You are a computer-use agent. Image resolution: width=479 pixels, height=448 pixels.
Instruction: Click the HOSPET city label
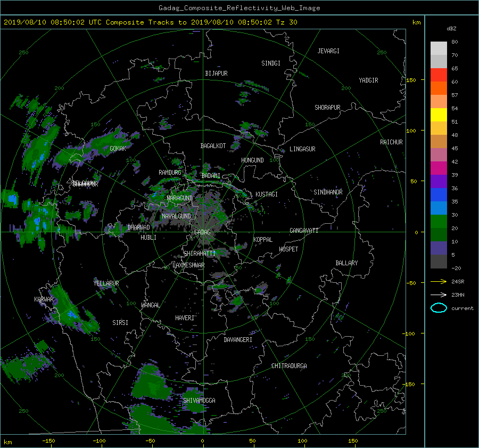(x=288, y=249)
